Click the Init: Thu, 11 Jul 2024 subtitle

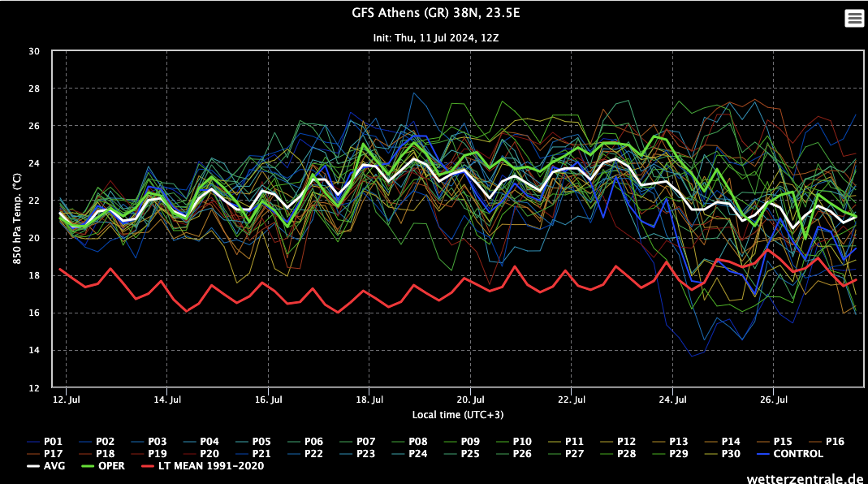point(436,38)
